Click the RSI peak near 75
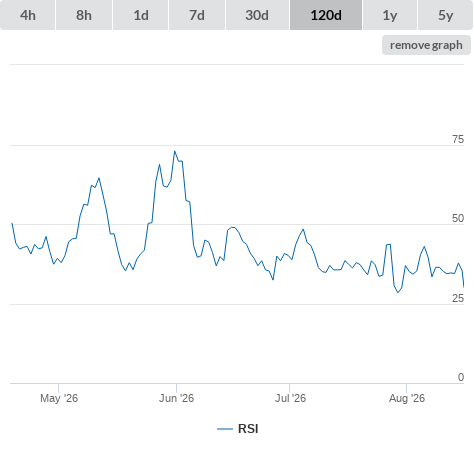 (x=174, y=151)
